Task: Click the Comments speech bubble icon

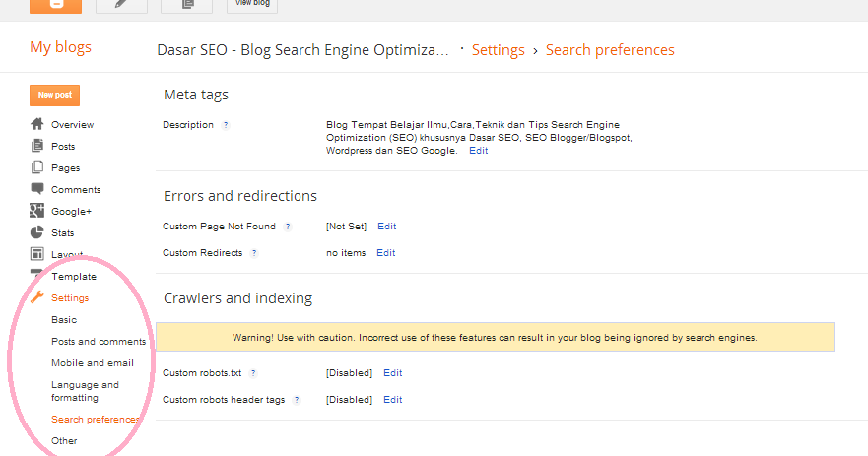Action: tap(37, 189)
